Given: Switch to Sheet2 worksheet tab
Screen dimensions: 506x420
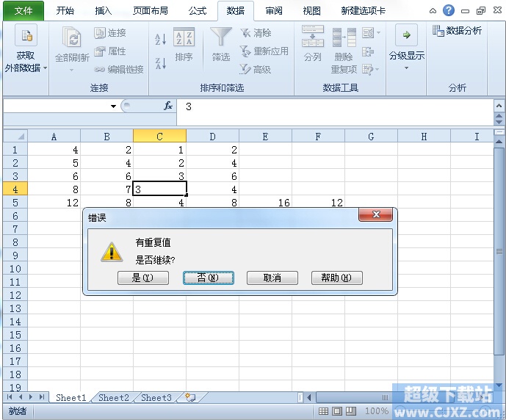Looking at the screenshot, I should [x=114, y=397].
